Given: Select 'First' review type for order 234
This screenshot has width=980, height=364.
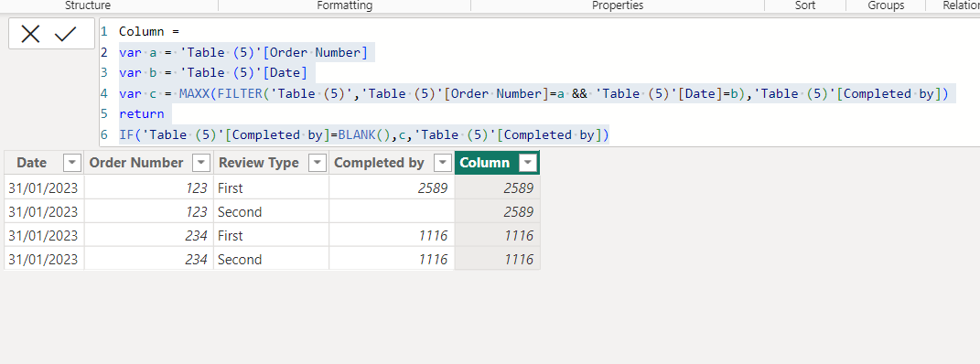Looking at the screenshot, I should pos(271,235).
